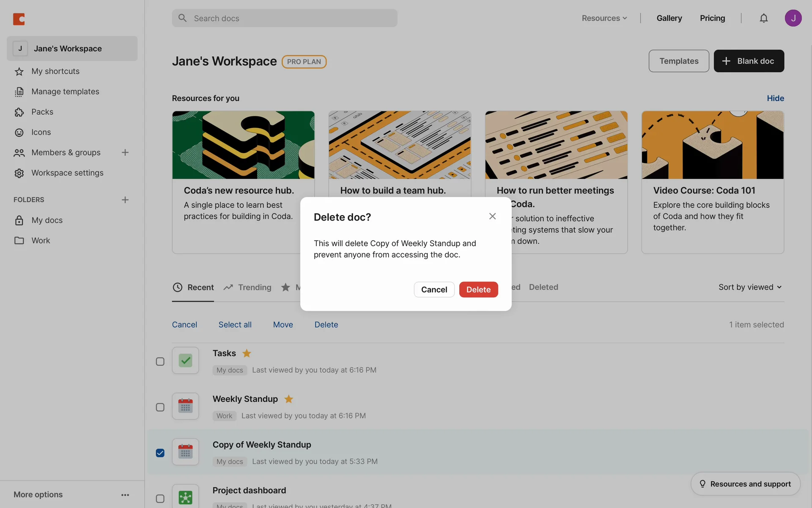
Task: Open the user avatar menu
Action: pos(793,18)
